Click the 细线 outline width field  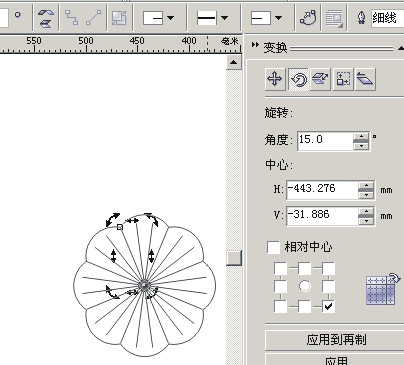pos(387,18)
